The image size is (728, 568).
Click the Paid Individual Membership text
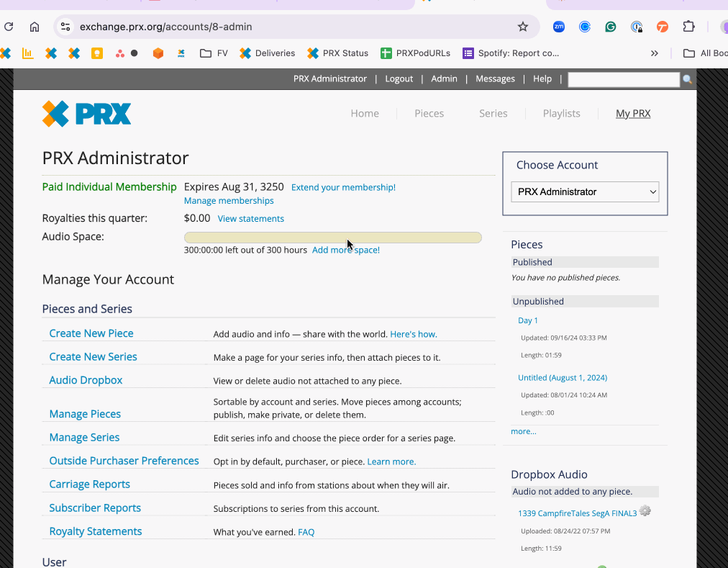click(x=109, y=187)
